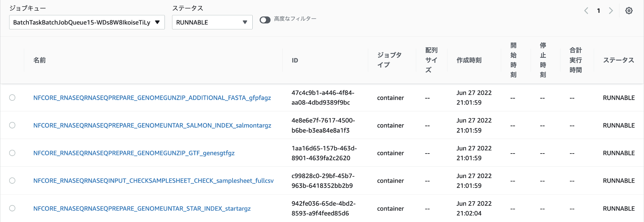Click the 名前 column header

[39, 60]
